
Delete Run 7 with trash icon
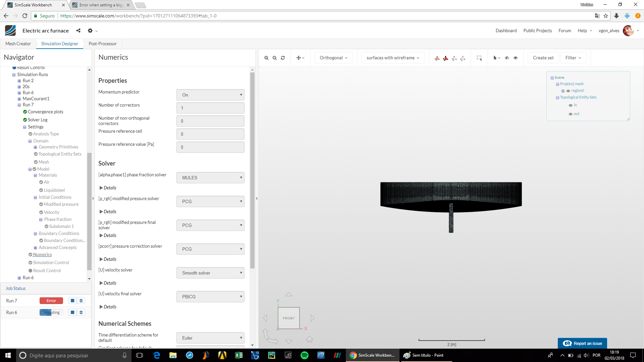(81, 301)
